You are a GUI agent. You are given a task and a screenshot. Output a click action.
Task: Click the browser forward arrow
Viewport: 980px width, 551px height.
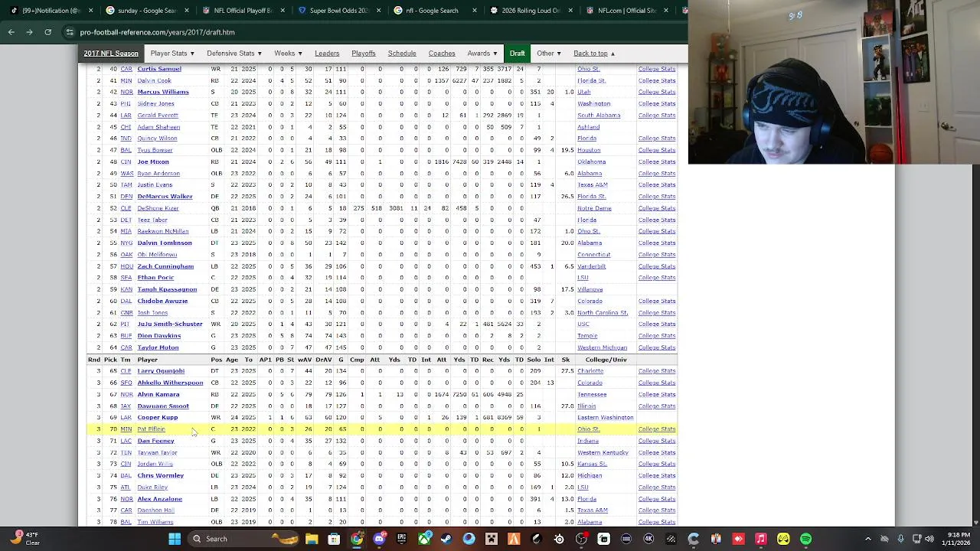pos(29,32)
